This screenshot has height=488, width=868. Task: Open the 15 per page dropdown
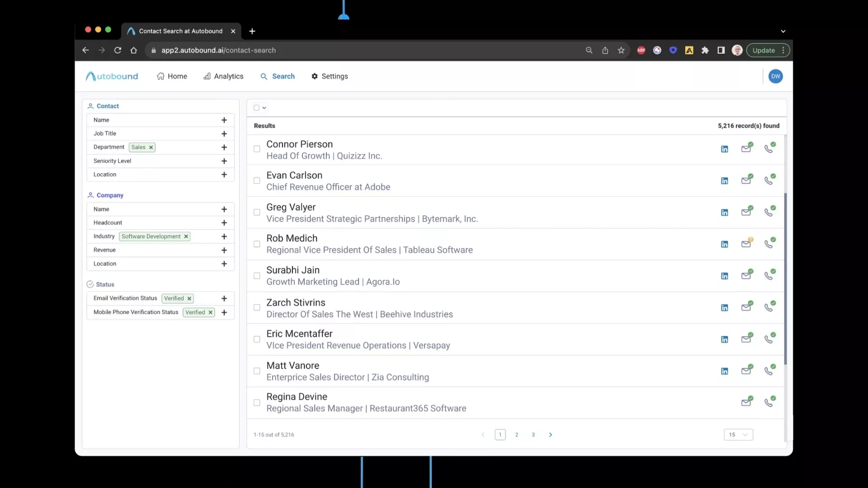tap(738, 435)
